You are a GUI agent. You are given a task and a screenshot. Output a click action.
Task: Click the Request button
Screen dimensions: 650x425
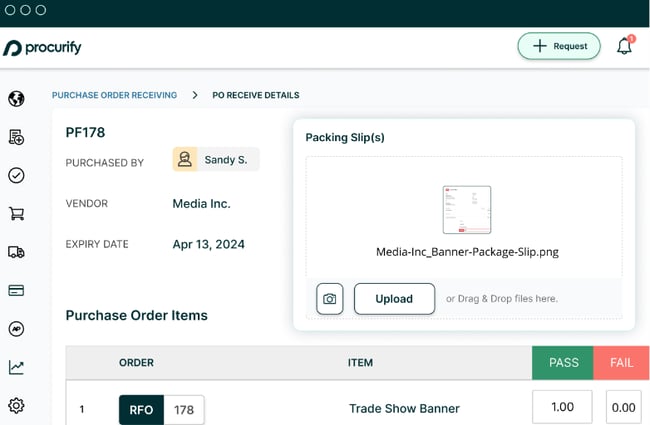(559, 46)
